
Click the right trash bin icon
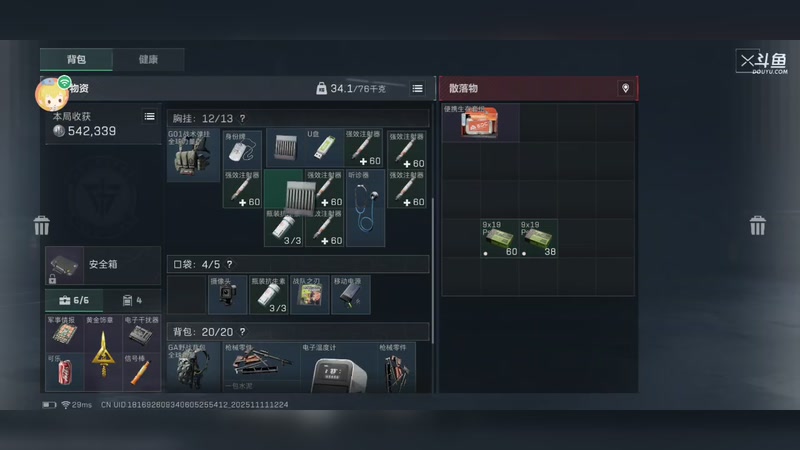click(x=758, y=226)
